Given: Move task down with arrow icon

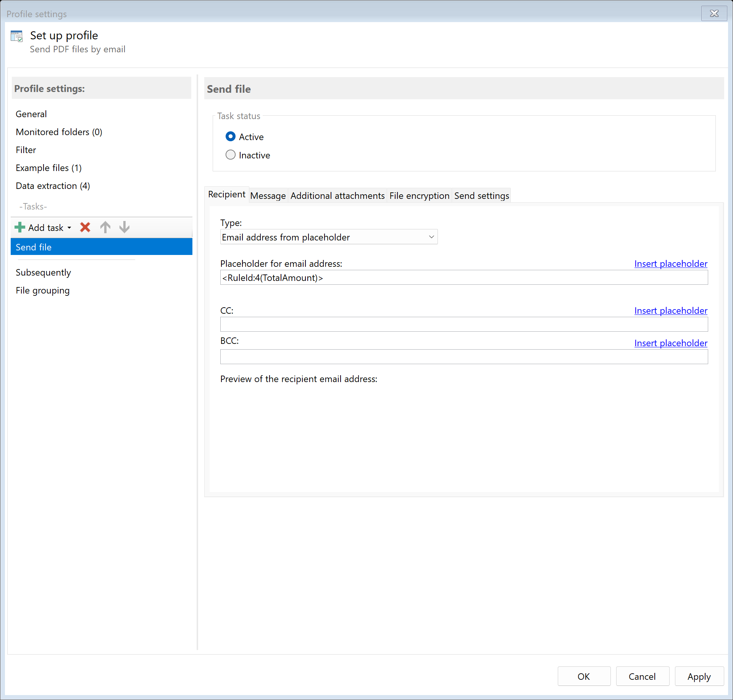Looking at the screenshot, I should [x=124, y=227].
